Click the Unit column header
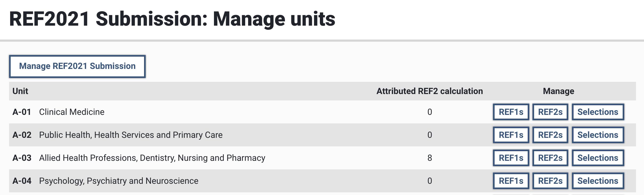 point(20,91)
